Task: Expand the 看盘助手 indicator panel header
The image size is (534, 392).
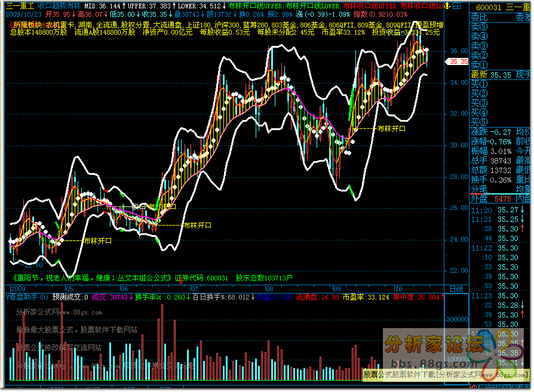Action: point(27,297)
